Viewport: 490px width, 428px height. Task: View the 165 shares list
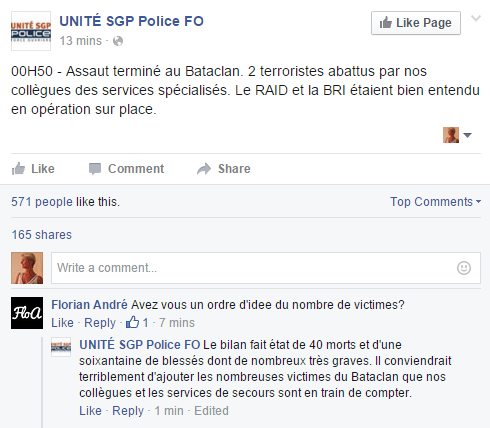[x=42, y=235]
